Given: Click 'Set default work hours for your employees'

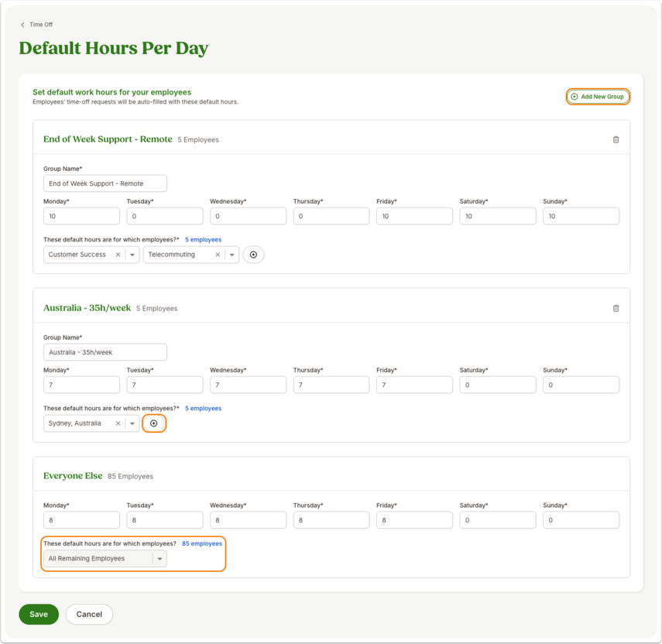Looking at the screenshot, I should tap(111, 92).
